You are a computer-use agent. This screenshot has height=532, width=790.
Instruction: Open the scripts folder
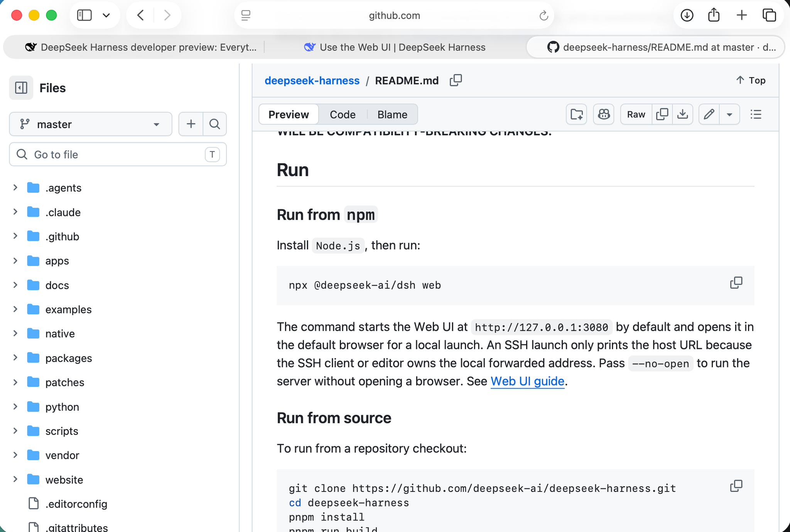click(x=62, y=431)
